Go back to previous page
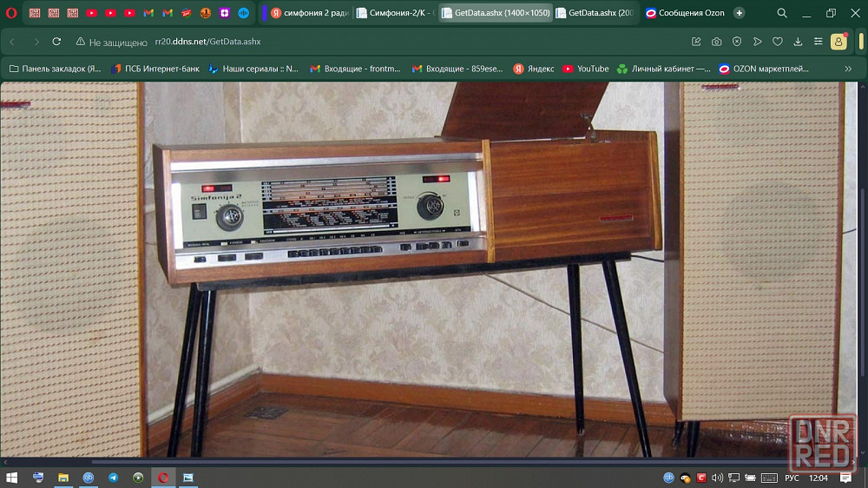Image resolution: width=868 pixels, height=488 pixels. tap(12, 42)
